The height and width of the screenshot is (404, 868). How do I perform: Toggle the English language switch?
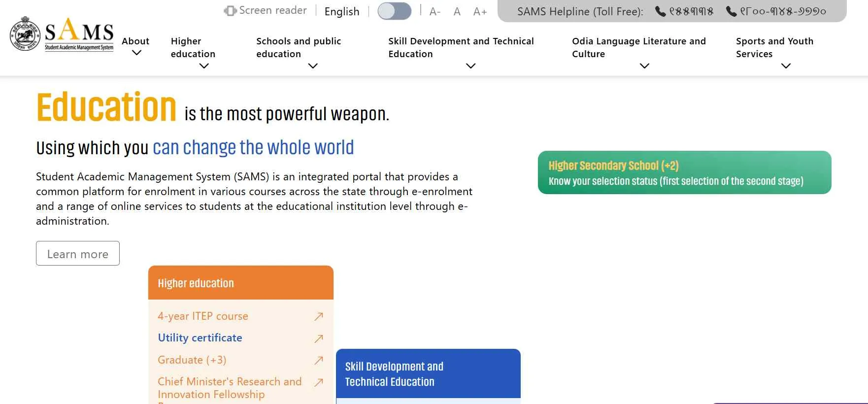[394, 11]
